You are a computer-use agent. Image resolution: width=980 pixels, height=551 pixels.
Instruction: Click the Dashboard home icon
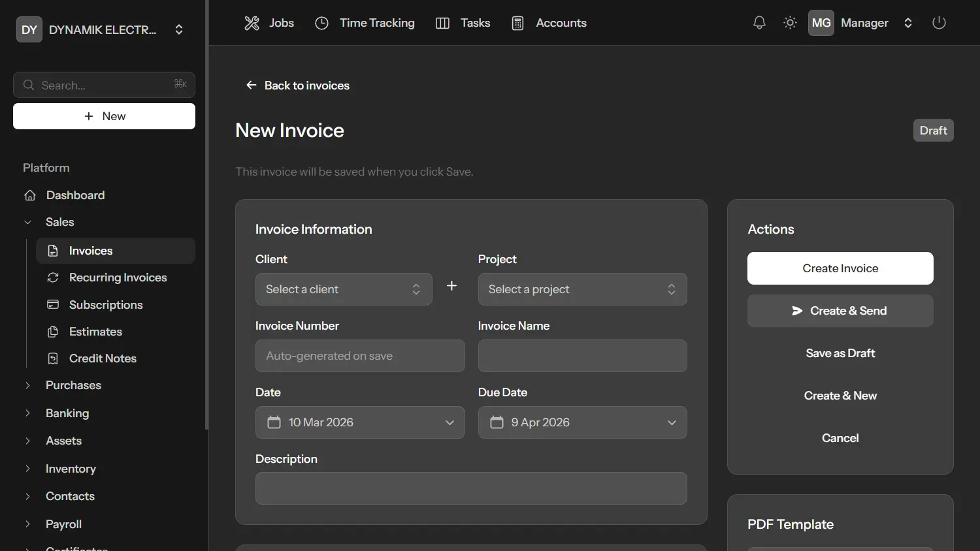(x=30, y=195)
